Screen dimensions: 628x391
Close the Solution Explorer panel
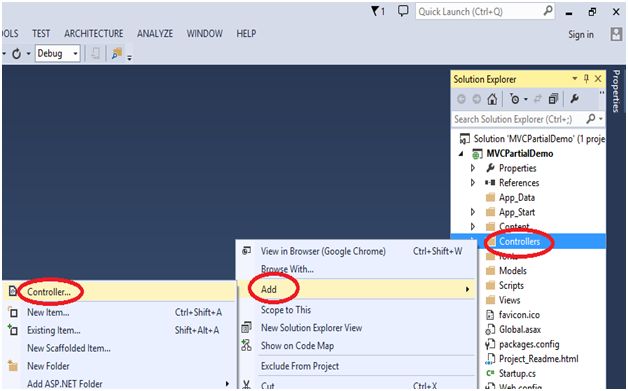[x=598, y=79]
